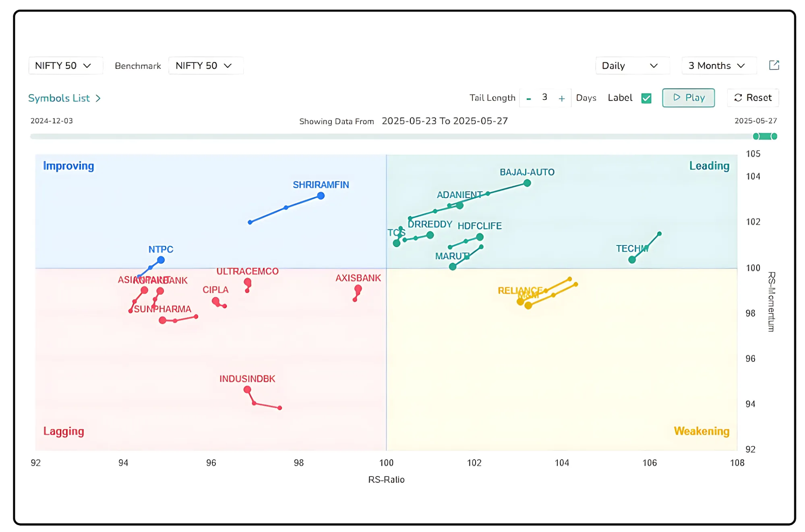Open the Symbols List link
Screen dimensions: 805x532
[x=64, y=98]
